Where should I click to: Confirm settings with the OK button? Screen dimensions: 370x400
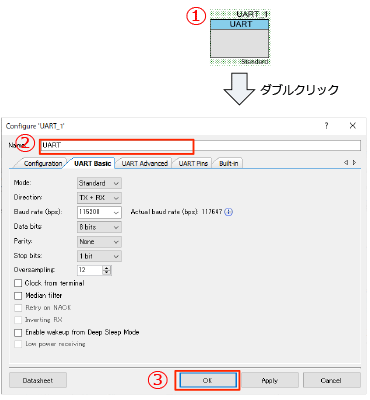208,380
